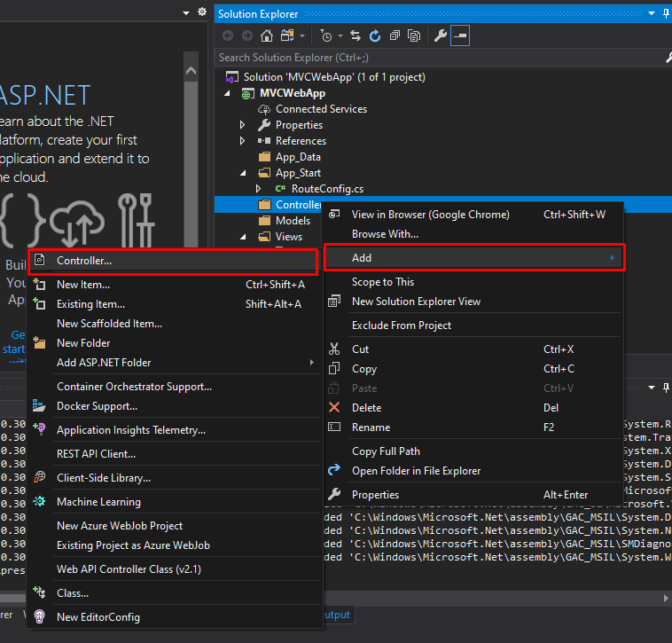
Task: Select Machine Learning entry
Action: click(x=174, y=502)
